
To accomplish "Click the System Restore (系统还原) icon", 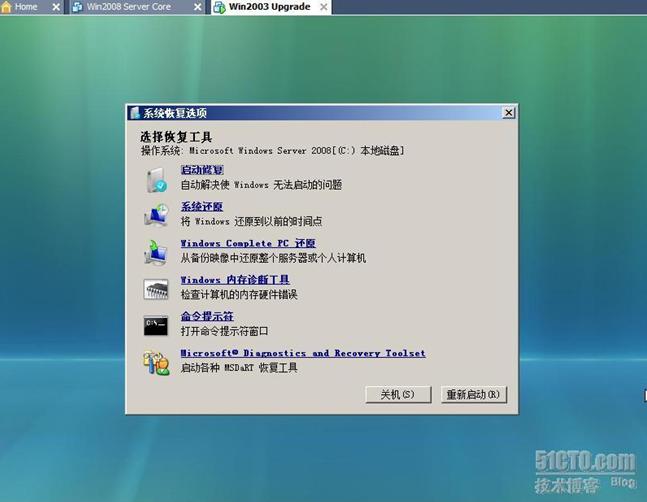I will coord(156,214).
